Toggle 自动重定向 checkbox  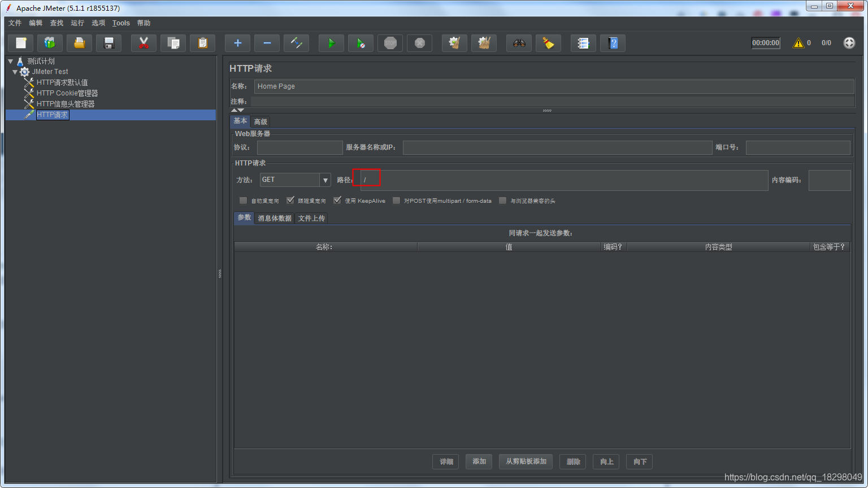pyautogui.click(x=244, y=201)
